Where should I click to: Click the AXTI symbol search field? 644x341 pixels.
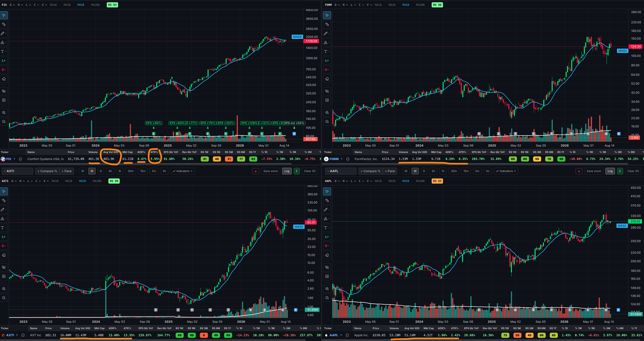coord(18,171)
